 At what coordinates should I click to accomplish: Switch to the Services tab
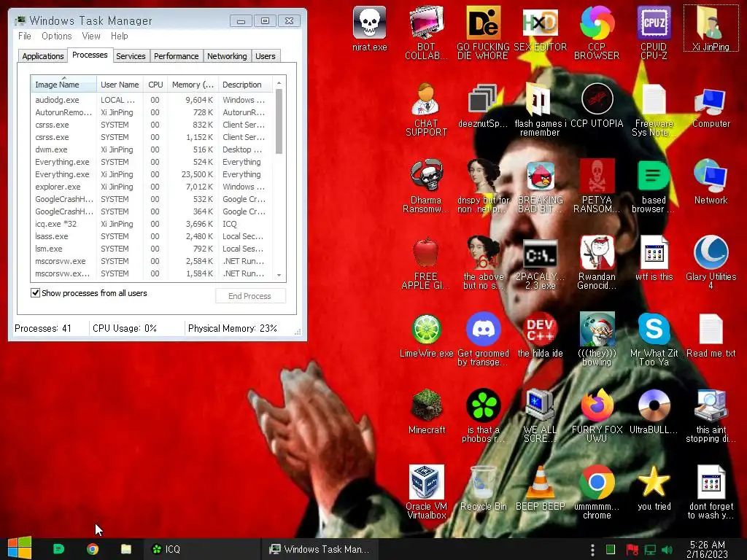131,55
